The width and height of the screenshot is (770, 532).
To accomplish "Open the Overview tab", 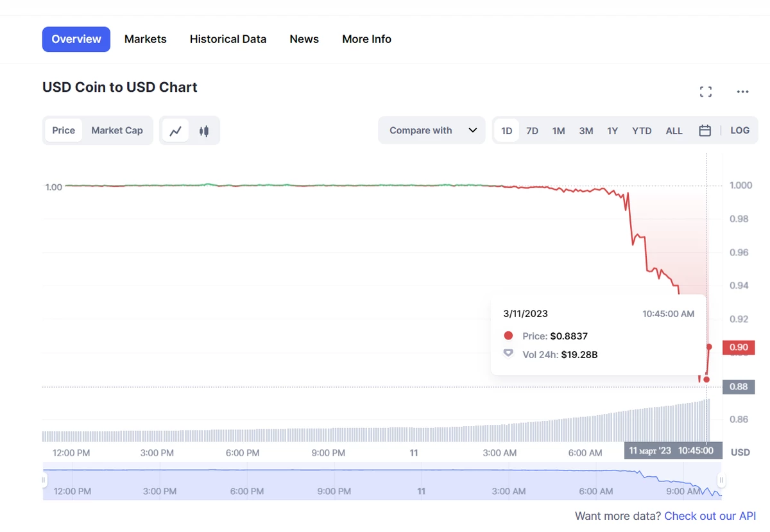I will 76,39.
